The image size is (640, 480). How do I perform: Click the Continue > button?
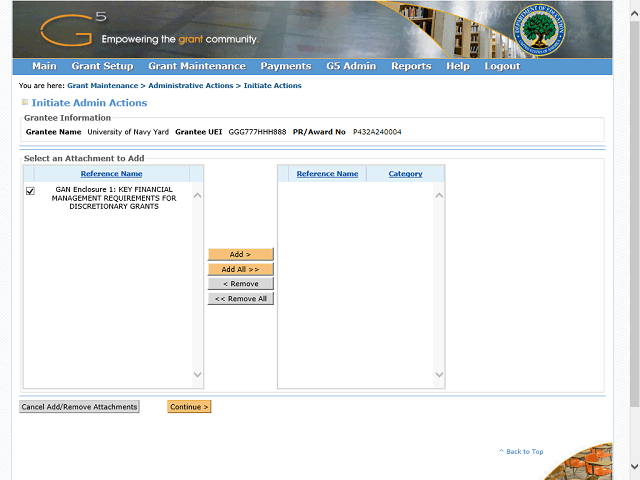point(189,407)
